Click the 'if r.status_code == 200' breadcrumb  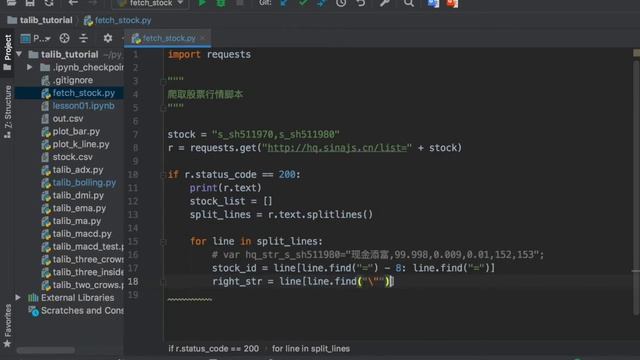click(x=213, y=349)
